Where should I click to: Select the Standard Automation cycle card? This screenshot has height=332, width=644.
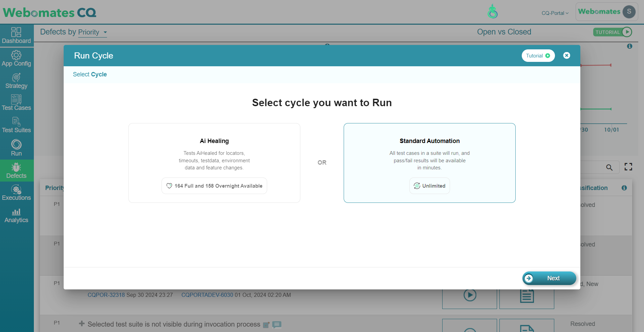pyautogui.click(x=429, y=163)
